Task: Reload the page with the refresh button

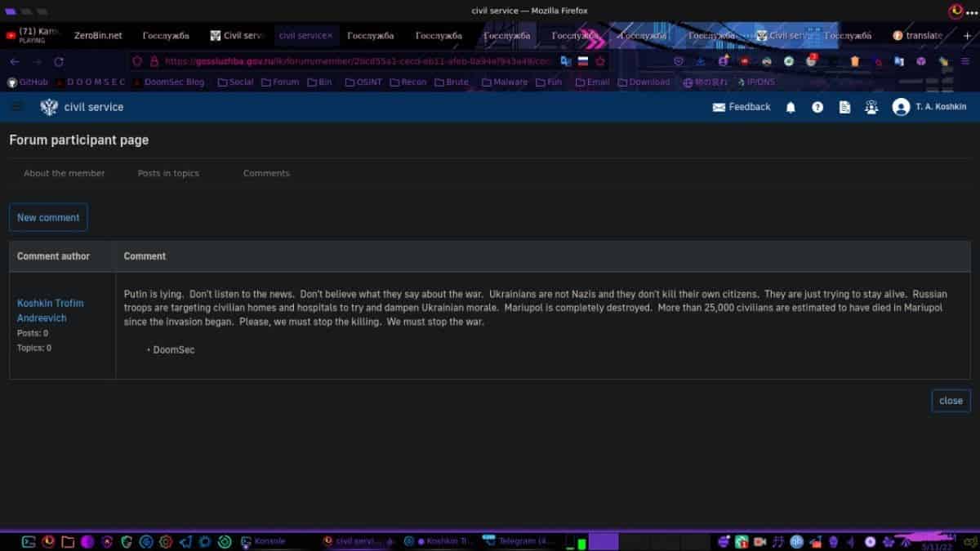Action: tap(59, 61)
